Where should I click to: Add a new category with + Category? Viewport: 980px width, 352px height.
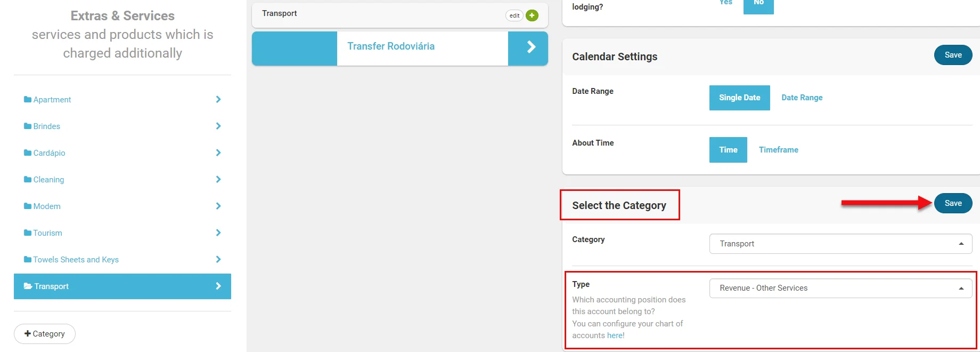(x=45, y=334)
